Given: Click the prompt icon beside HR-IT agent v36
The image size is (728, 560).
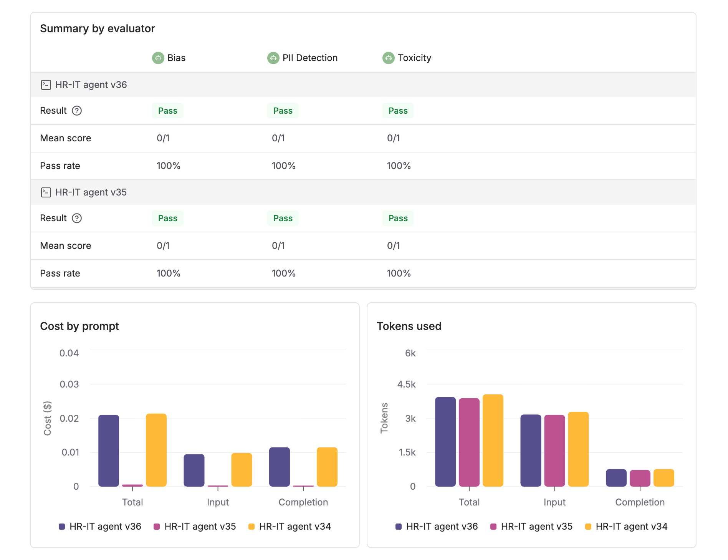Looking at the screenshot, I should 46,84.
